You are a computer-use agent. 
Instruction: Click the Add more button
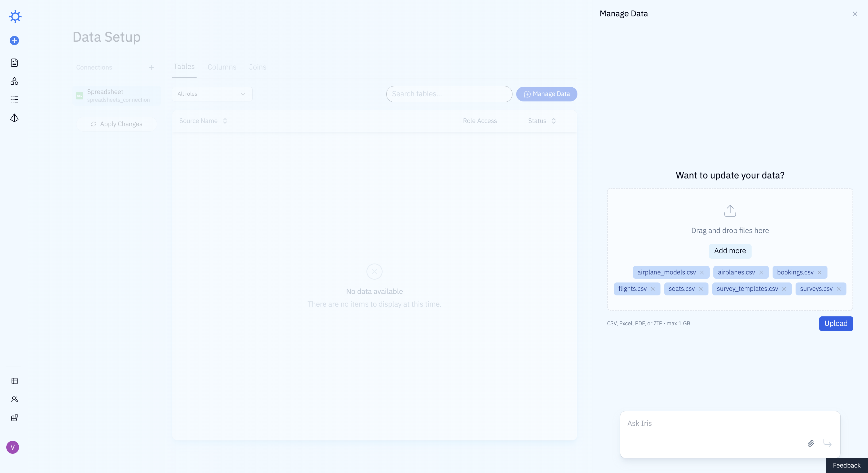click(x=730, y=251)
